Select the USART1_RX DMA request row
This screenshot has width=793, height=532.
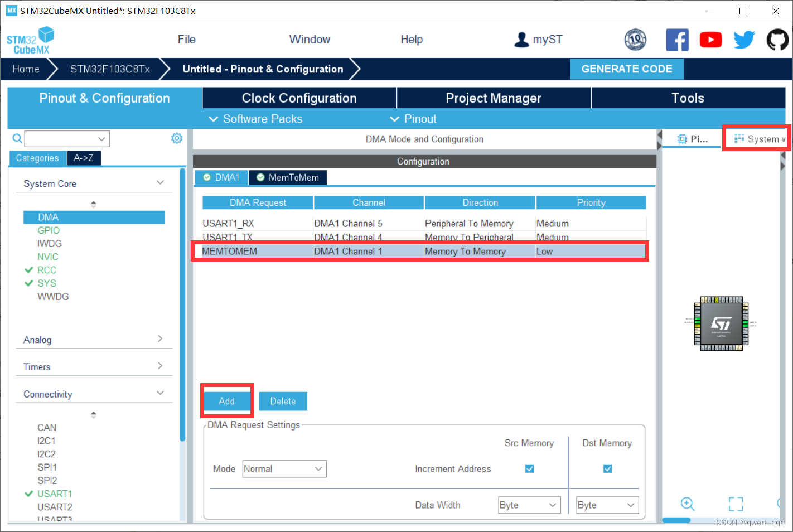click(x=424, y=224)
